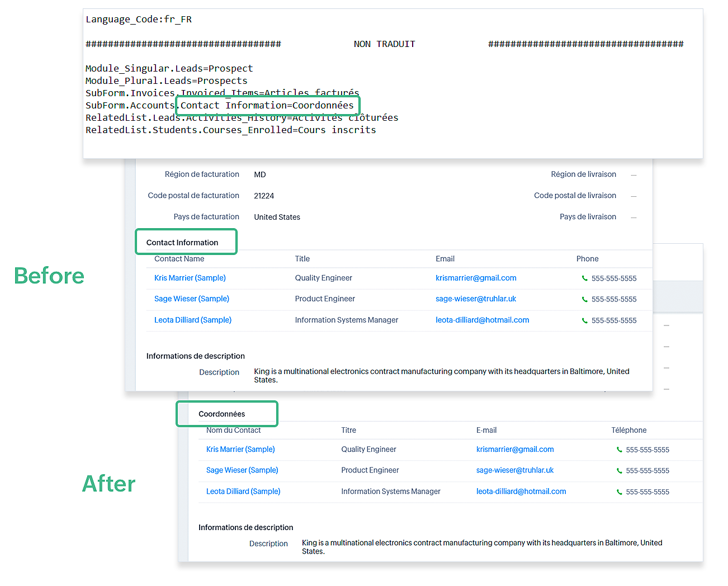The width and height of the screenshot is (728, 586).
Task: Click the E-mail column header
Action: [x=486, y=431]
